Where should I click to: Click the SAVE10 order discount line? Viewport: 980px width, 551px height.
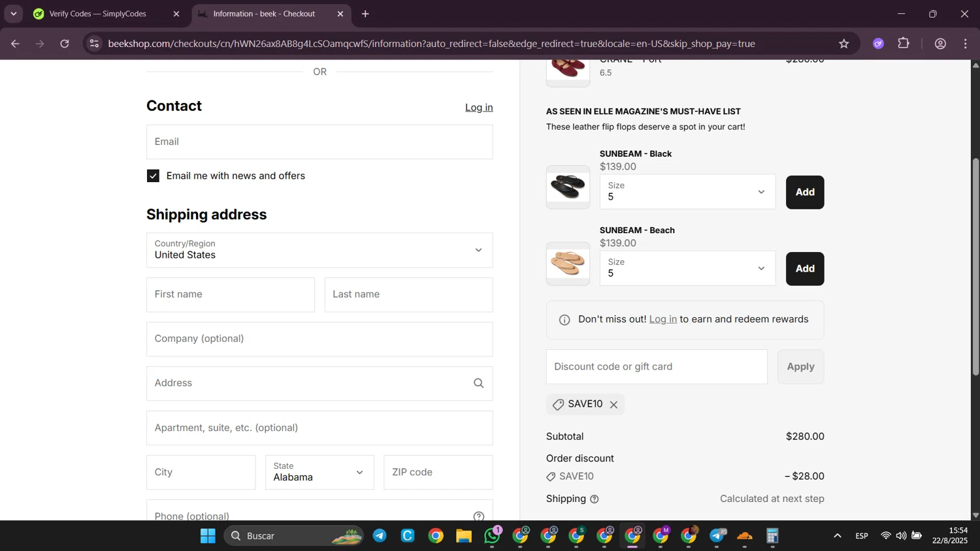pyautogui.click(x=685, y=477)
